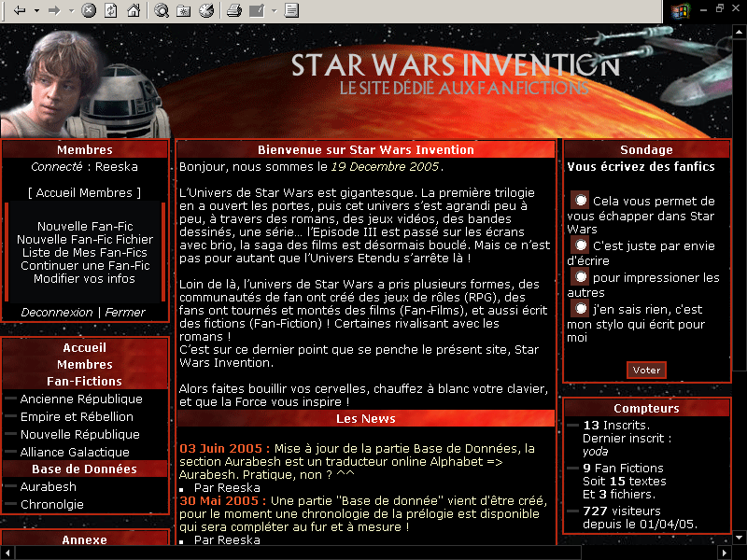This screenshot has height=560, width=747.
Task: Go back with the Back arrow
Action: click(x=20, y=10)
